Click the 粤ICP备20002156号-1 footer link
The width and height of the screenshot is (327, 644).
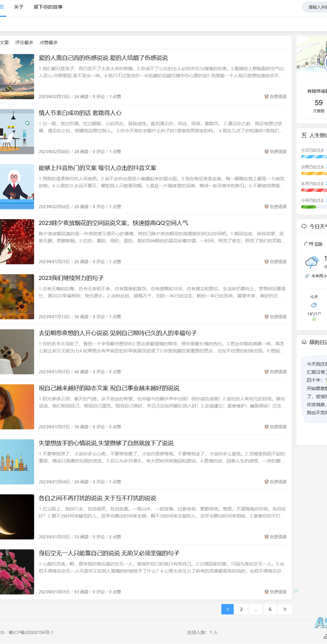(31, 632)
